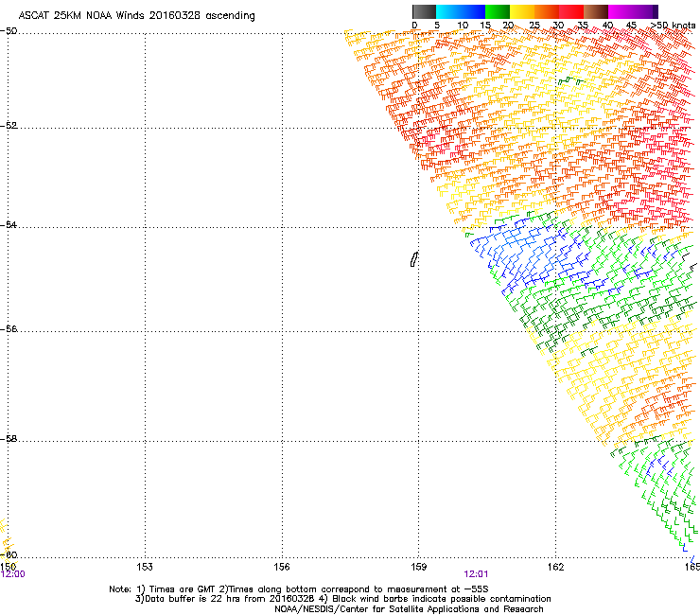Click the "40" label under the color bar
The image size is (700, 615).
(607, 26)
